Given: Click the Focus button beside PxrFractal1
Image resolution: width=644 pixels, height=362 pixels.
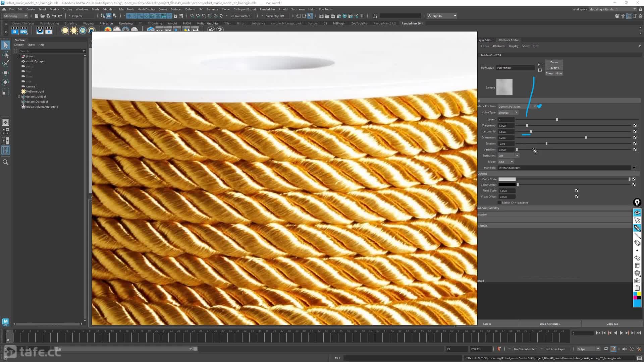Looking at the screenshot, I should [x=554, y=62].
